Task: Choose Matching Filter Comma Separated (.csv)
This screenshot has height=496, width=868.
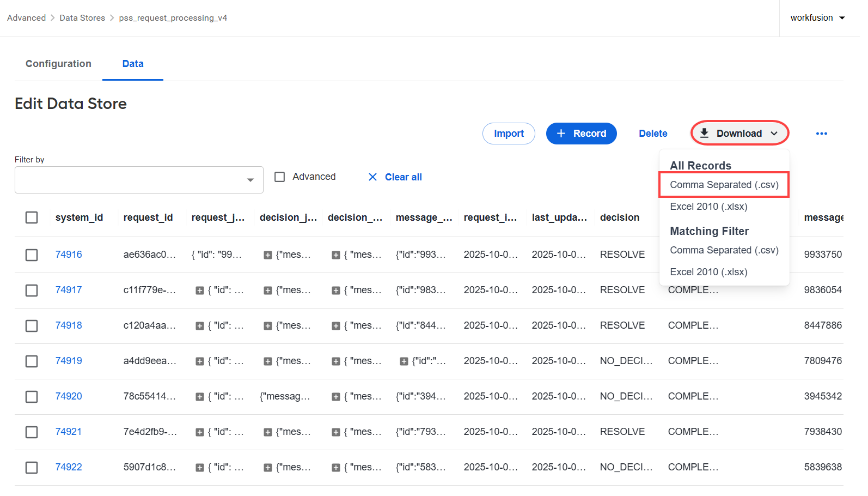Action: click(724, 250)
